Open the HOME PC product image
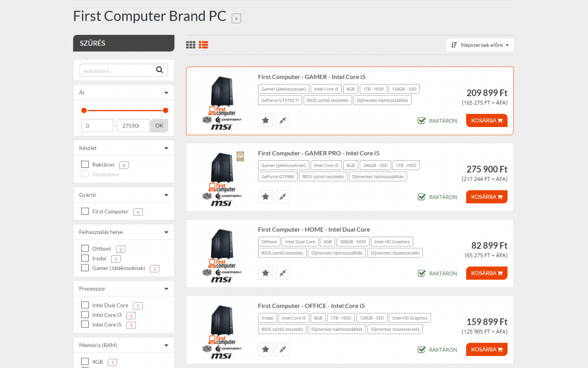 click(222, 255)
